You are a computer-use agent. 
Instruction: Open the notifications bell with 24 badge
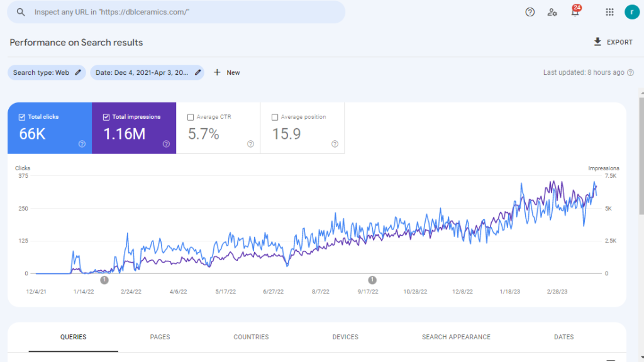point(575,12)
